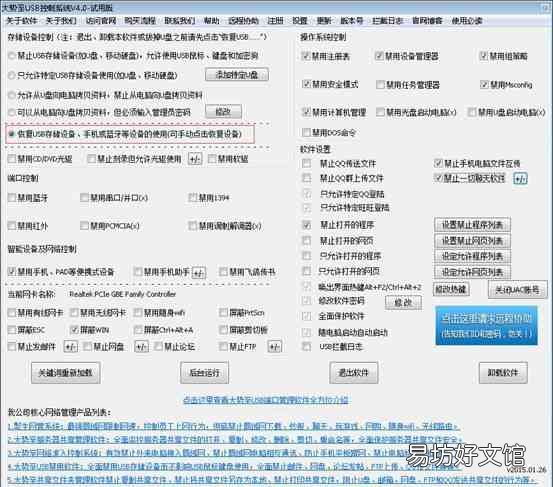This screenshot has height=487, width=553.
Task: Enable the 禁用任务管理器 checkbox
Action: coord(380,85)
